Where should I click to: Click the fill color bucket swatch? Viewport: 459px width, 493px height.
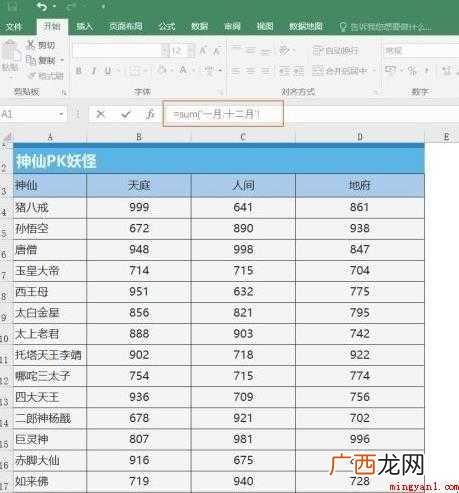[162, 70]
